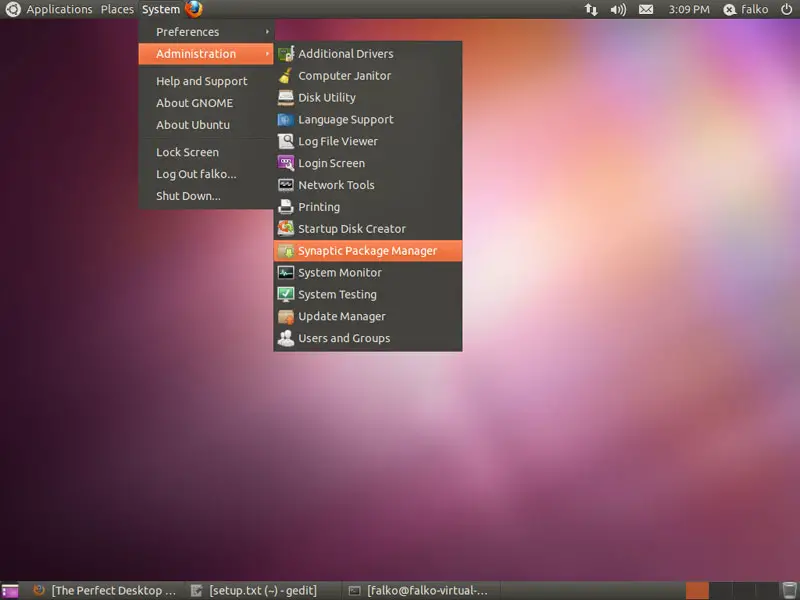Screen dimensions: 800x600
Task: Select Disk Utility menu label
Action: [327, 97]
